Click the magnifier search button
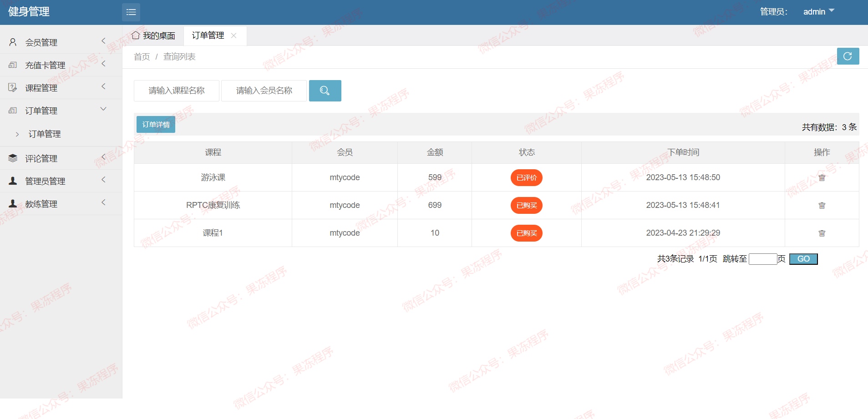868x419 pixels. [x=325, y=91]
